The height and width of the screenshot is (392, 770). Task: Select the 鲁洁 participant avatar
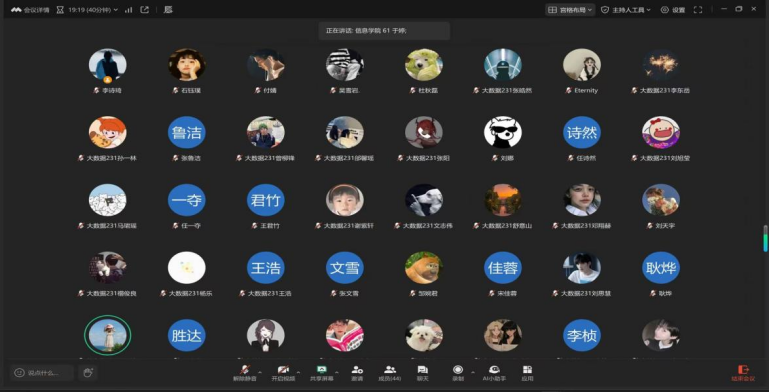pyautogui.click(x=187, y=133)
